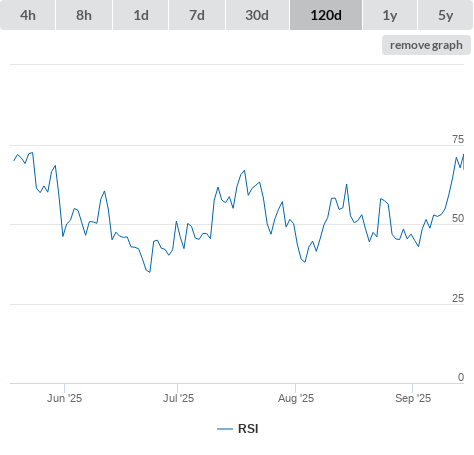Screen dimensions: 474x455
Task: Click the active 120d range tab
Action: point(326,15)
